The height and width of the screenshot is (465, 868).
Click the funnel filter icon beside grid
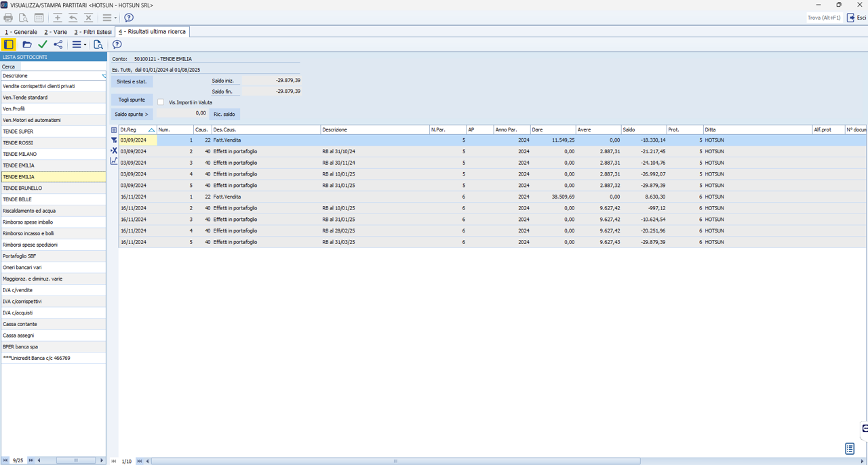[114, 140]
